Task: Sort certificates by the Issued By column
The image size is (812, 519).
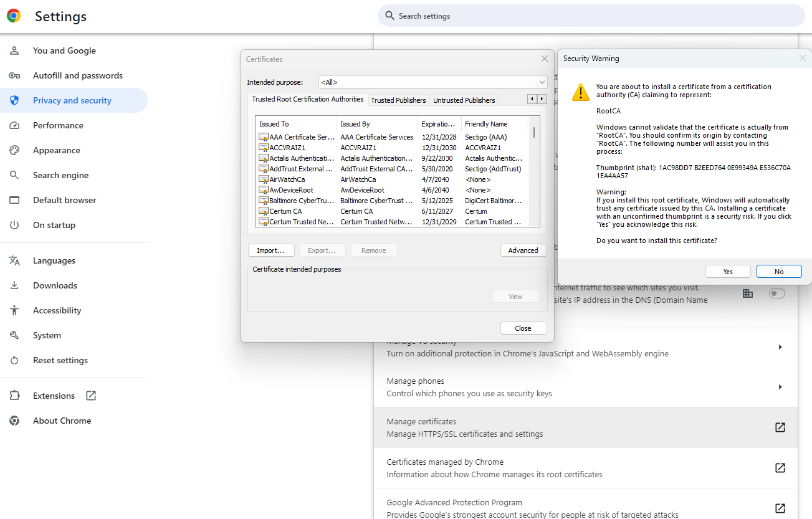Action: (x=377, y=124)
